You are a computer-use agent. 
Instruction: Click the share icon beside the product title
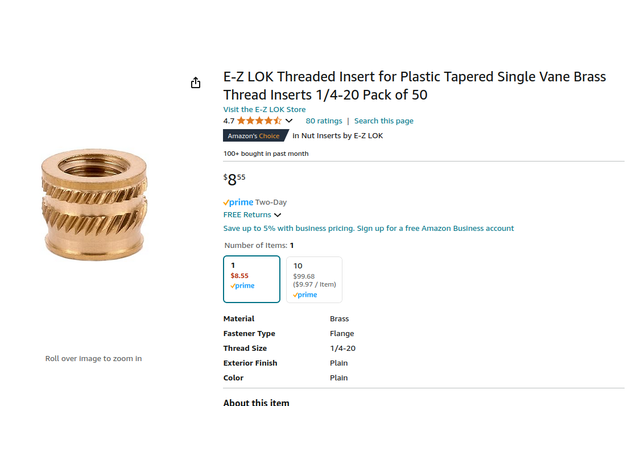(196, 83)
